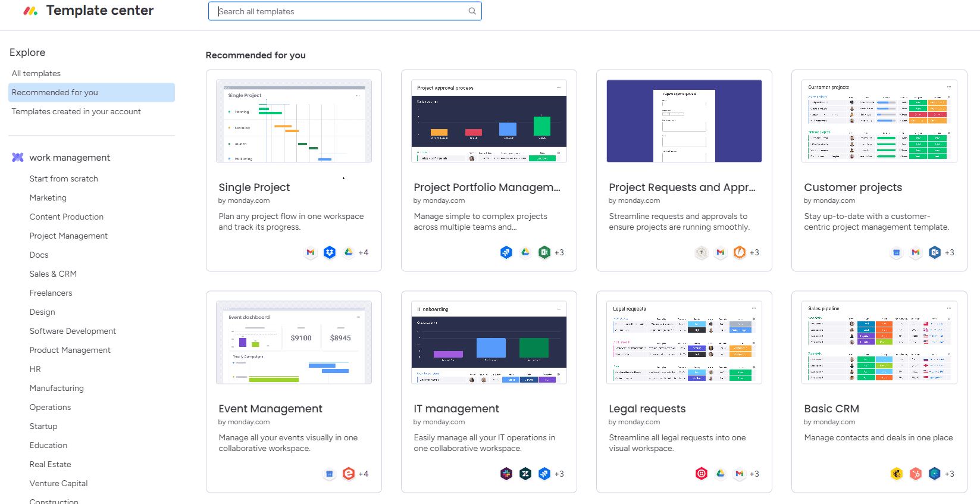The image size is (980, 504).
Task: Open the All templates section
Action: (x=36, y=73)
